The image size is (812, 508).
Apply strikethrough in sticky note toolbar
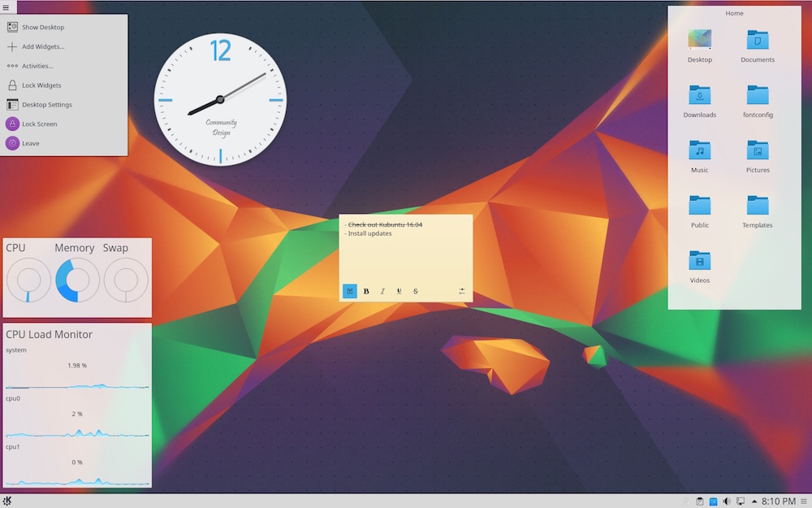pos(416,291)
